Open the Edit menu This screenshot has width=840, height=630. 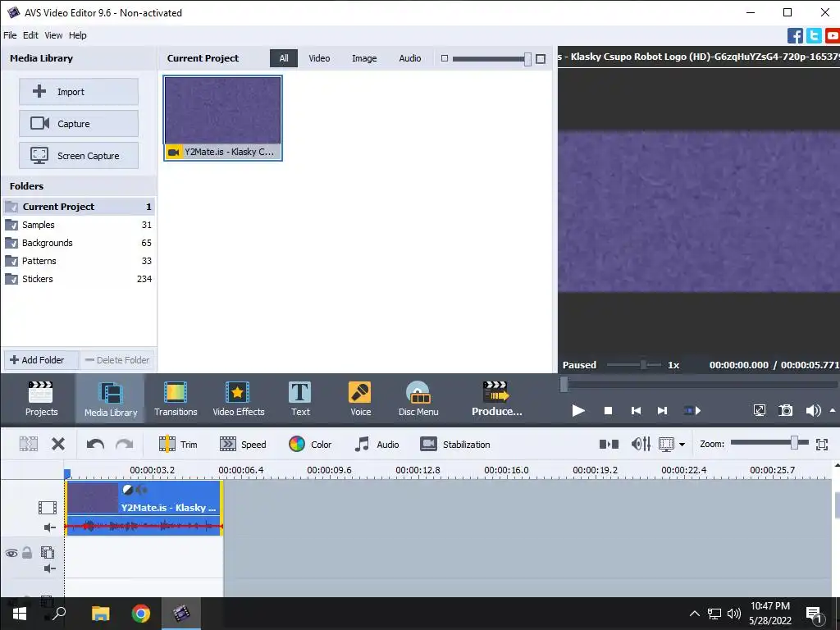click(30, 35)
